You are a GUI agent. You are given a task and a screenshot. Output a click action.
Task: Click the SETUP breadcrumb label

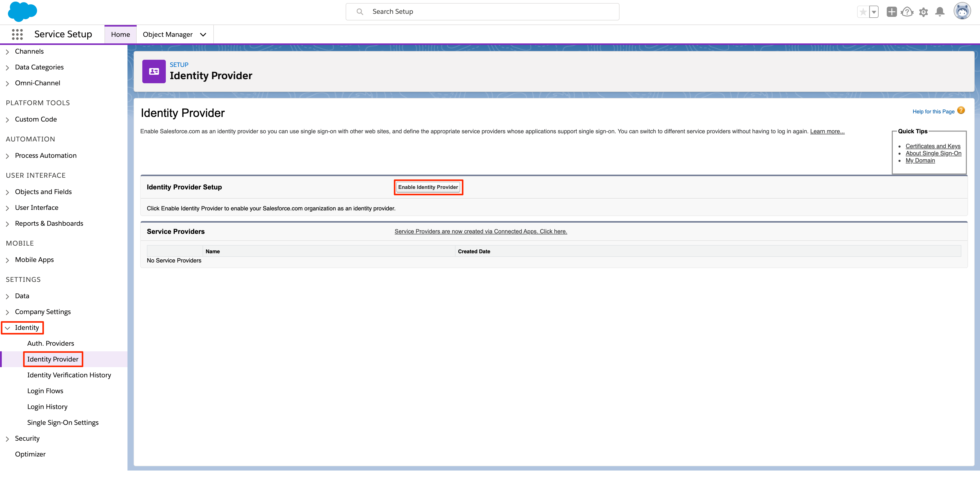click(179, 65)
